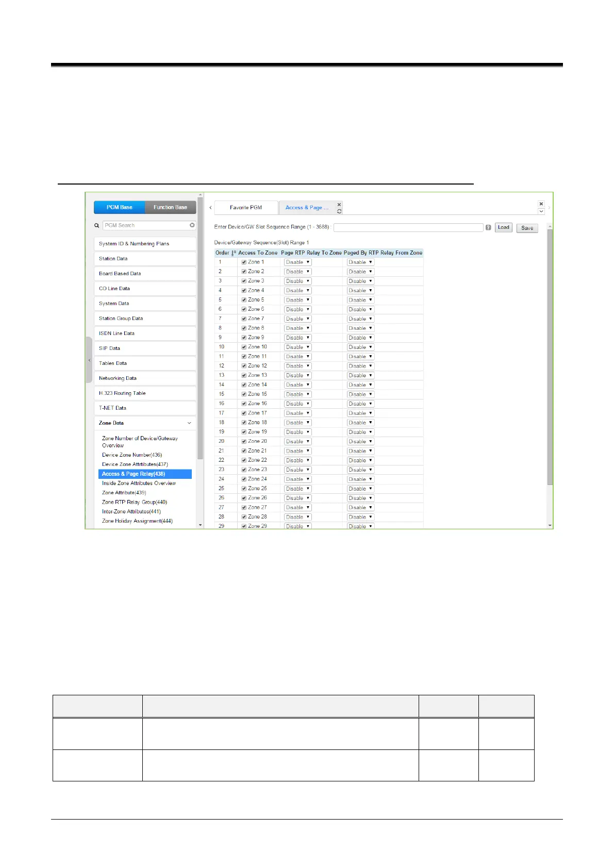The image size is (614, 868).
Task: Toggle the Zone 5 checkbox
Action: click(244, 299)
